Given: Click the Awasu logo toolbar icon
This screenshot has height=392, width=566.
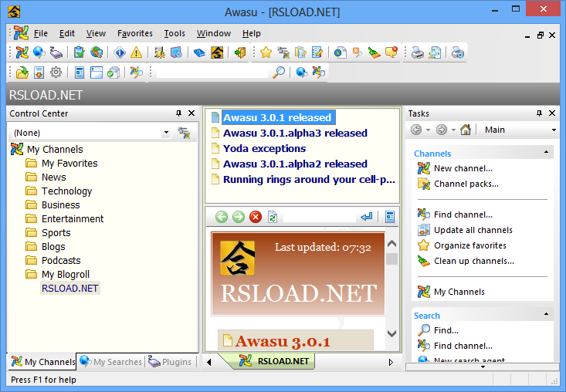Looking at the screenshot, I should point(217,52).
